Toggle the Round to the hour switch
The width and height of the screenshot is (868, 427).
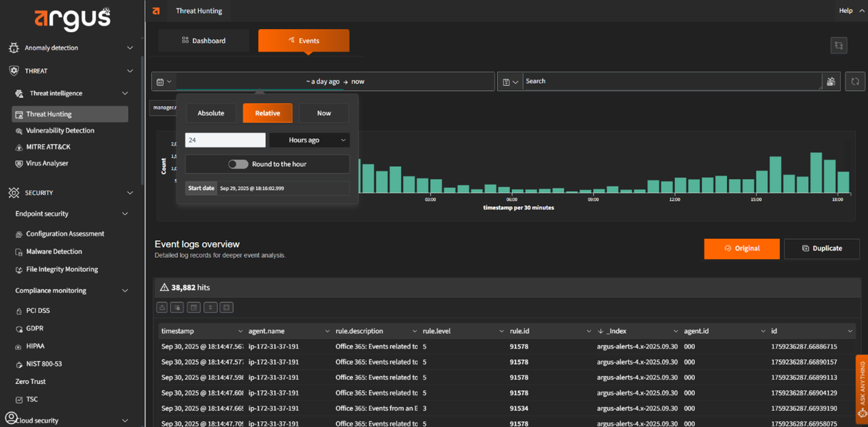[x=238, y=164]
